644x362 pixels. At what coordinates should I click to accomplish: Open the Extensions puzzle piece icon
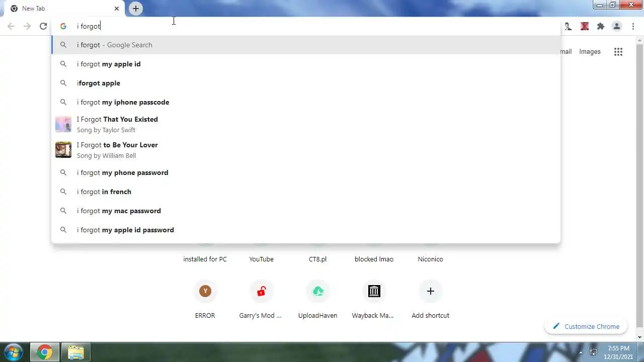coord(600,26)
